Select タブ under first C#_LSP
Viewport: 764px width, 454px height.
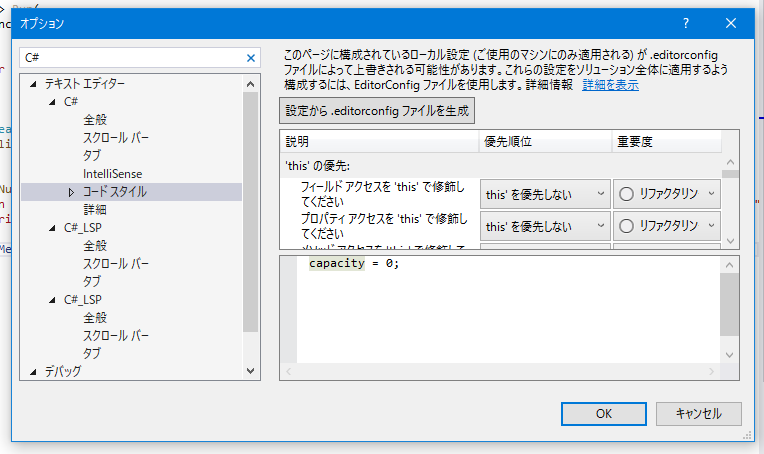[92, 282]
